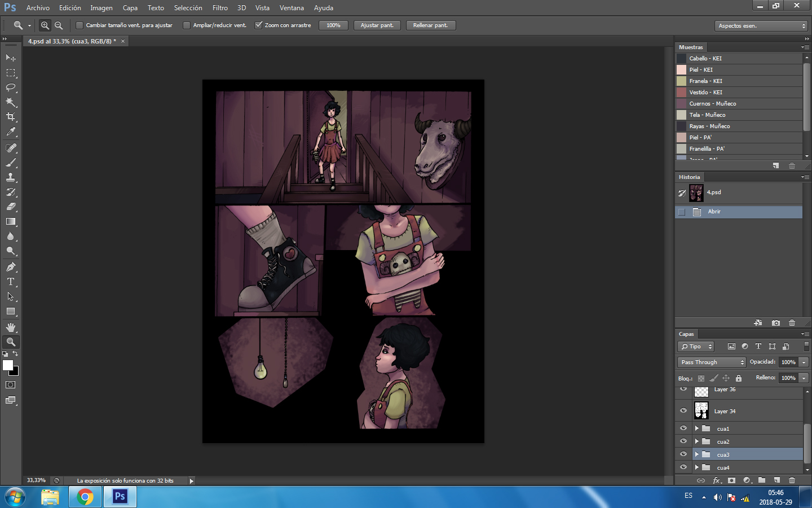Click the Ajustar pant. button
This screenshot has width=812, height=508.
pyautogui.click(x=377, y=25)
